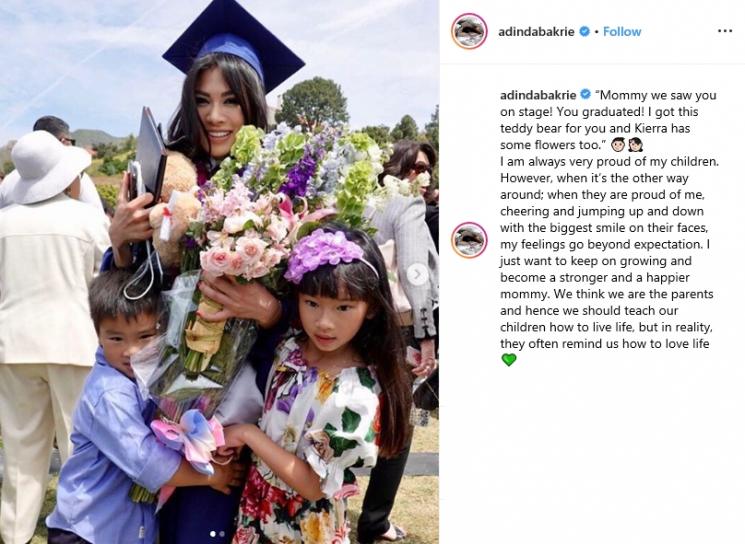Click the header profile picture avatar
The image size is (745, 544).
click(x=469, y=31)
